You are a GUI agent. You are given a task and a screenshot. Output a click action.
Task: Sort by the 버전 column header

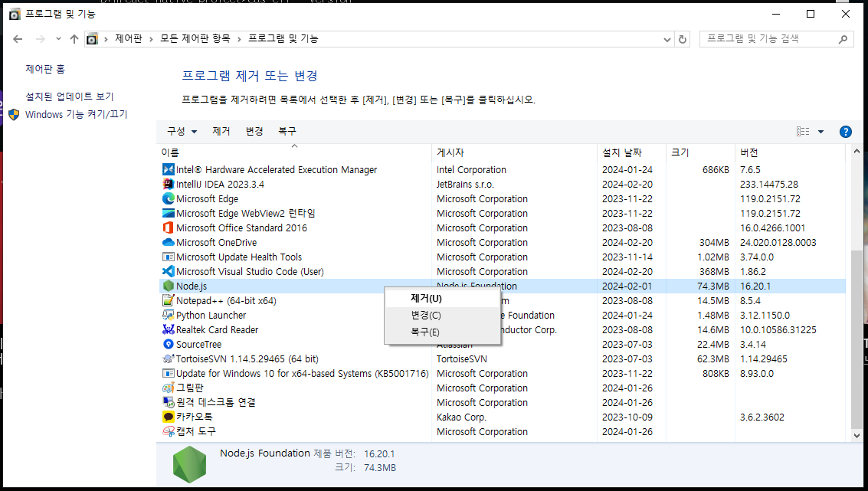pos(791,152)
